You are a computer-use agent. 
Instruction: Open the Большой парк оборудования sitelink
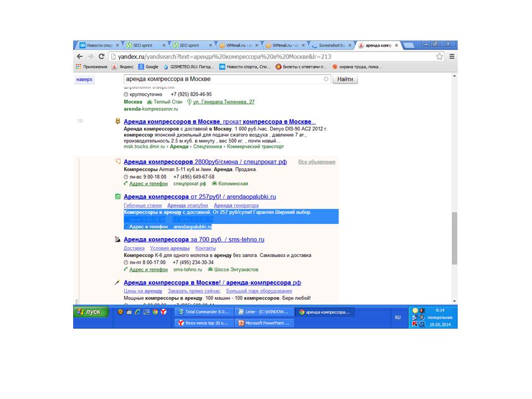[259, 291]
